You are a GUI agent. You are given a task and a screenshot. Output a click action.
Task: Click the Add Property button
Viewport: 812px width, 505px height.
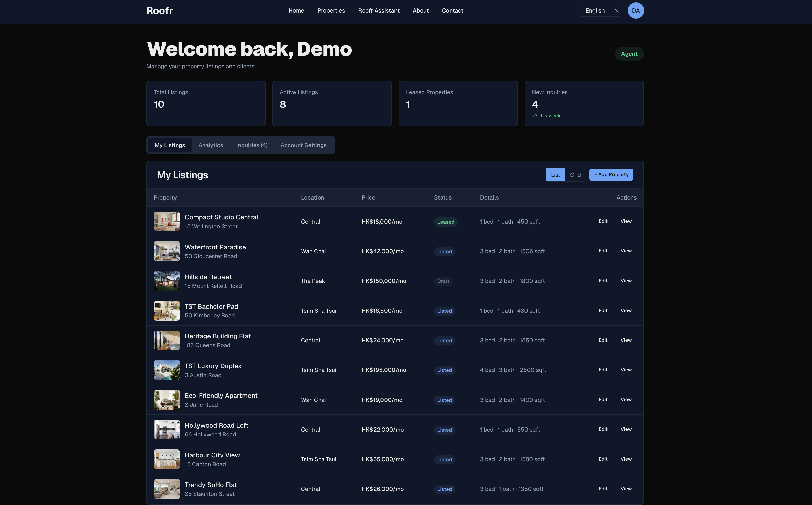611,175
